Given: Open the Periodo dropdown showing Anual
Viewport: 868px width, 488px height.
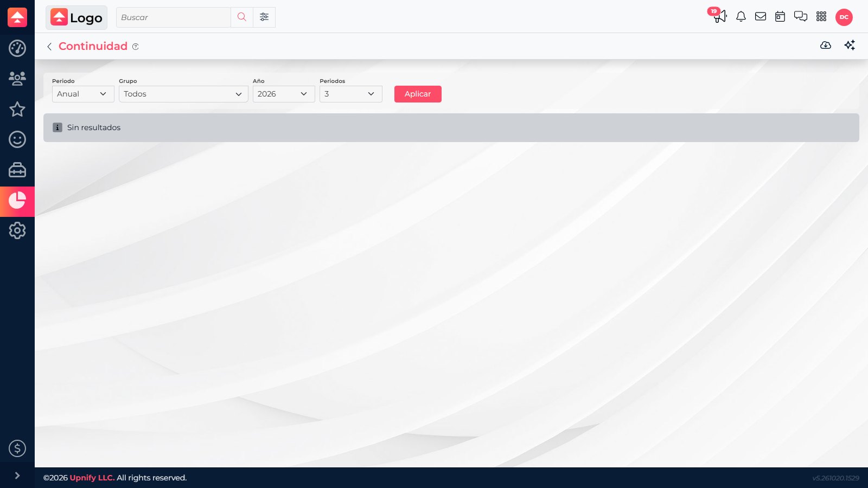Looking at the screenshot, I should [83, 94].
